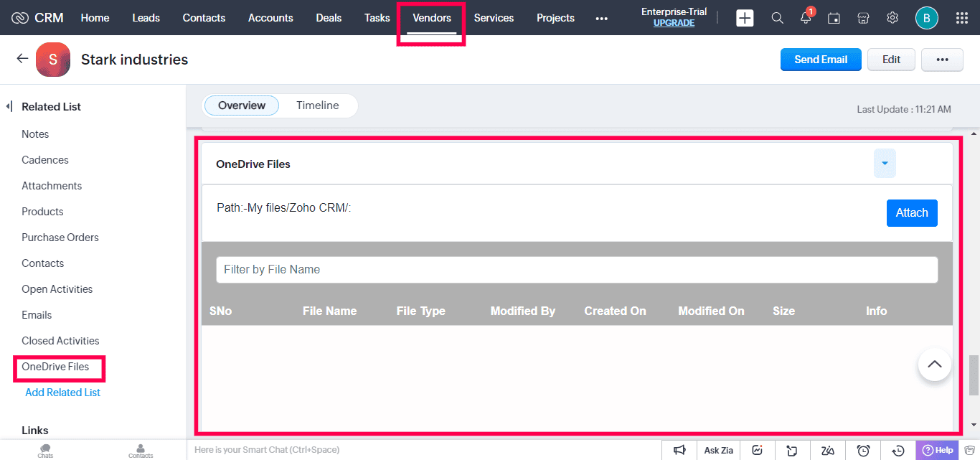Expand the OneDrive Files section dropdown

885,164
